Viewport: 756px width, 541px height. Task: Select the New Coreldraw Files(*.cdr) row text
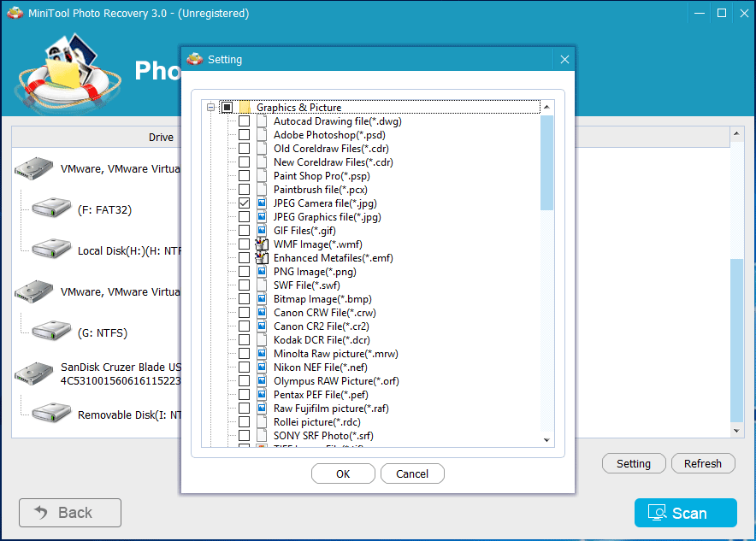(x=334, y=162)
